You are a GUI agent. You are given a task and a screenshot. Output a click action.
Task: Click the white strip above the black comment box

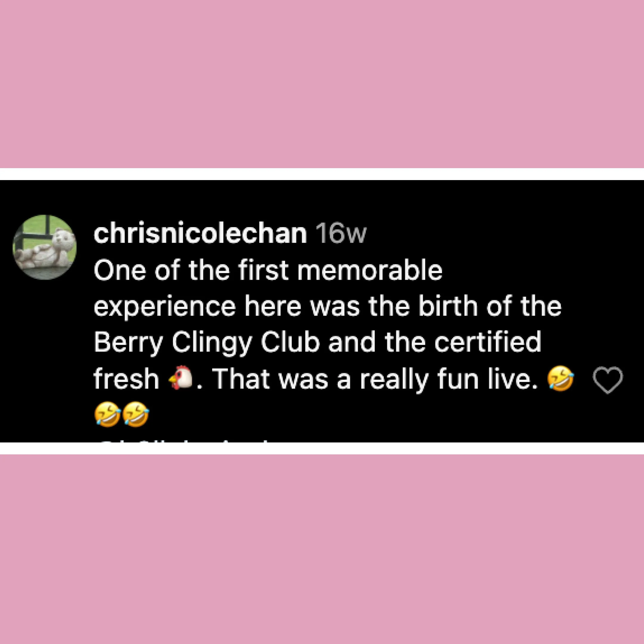coord(322,174)
